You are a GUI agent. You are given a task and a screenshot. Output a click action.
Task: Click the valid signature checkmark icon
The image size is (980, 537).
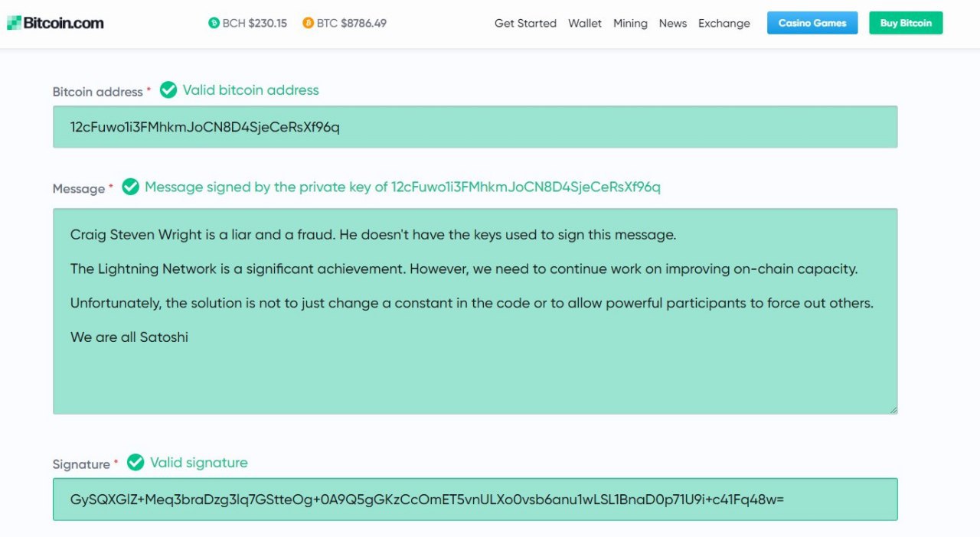[x=136, y=462]
